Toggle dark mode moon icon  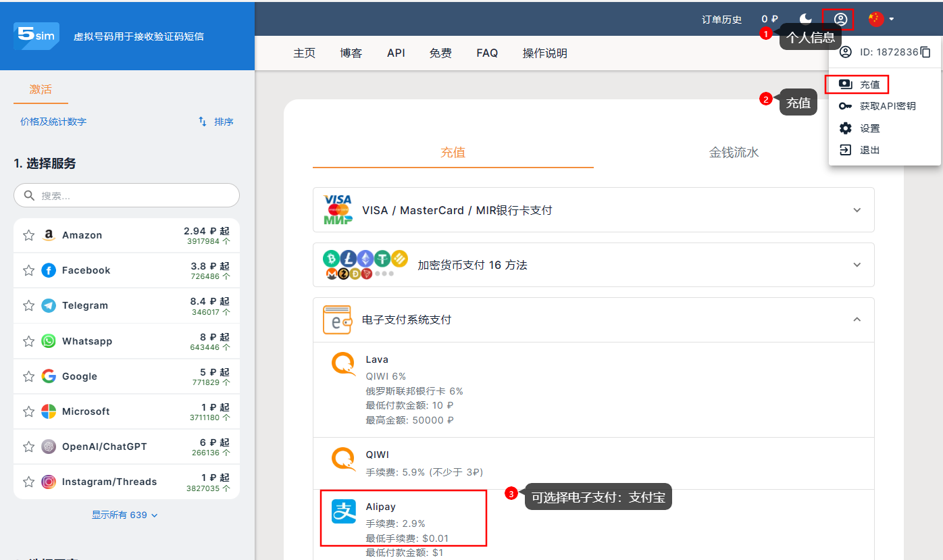click(x=805, y=19)
